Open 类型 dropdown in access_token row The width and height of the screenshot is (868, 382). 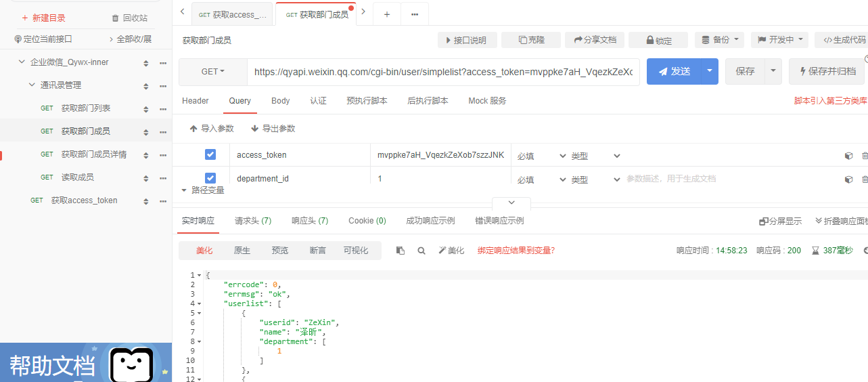coord(595,156)
